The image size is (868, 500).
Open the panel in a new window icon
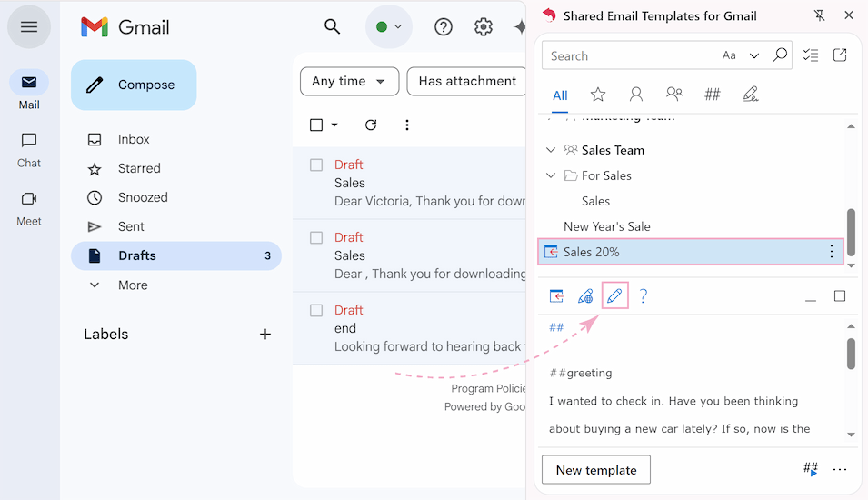pyautogui.click(x=840, y=55)
